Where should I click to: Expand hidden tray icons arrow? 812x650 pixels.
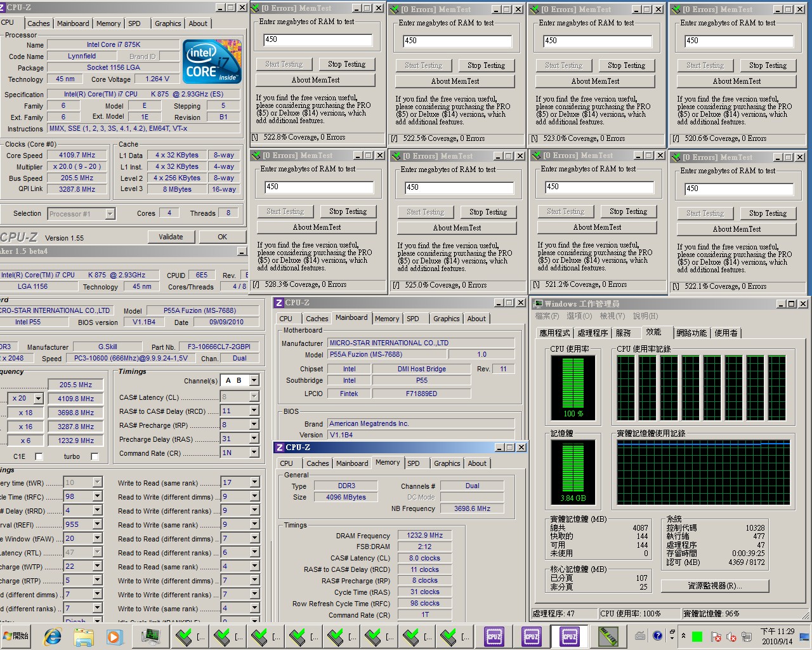(683, 635)
